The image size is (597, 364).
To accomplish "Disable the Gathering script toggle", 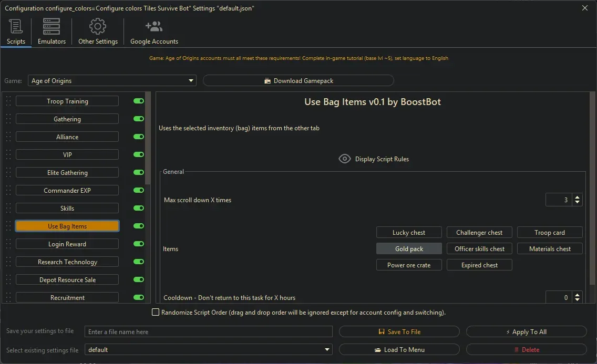I will [x=138, y=119].
